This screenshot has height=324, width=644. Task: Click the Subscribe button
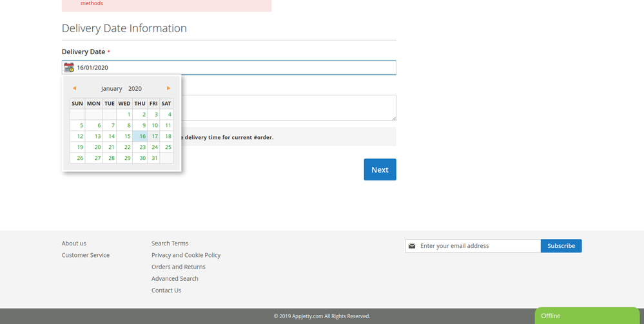coord(561,246)
